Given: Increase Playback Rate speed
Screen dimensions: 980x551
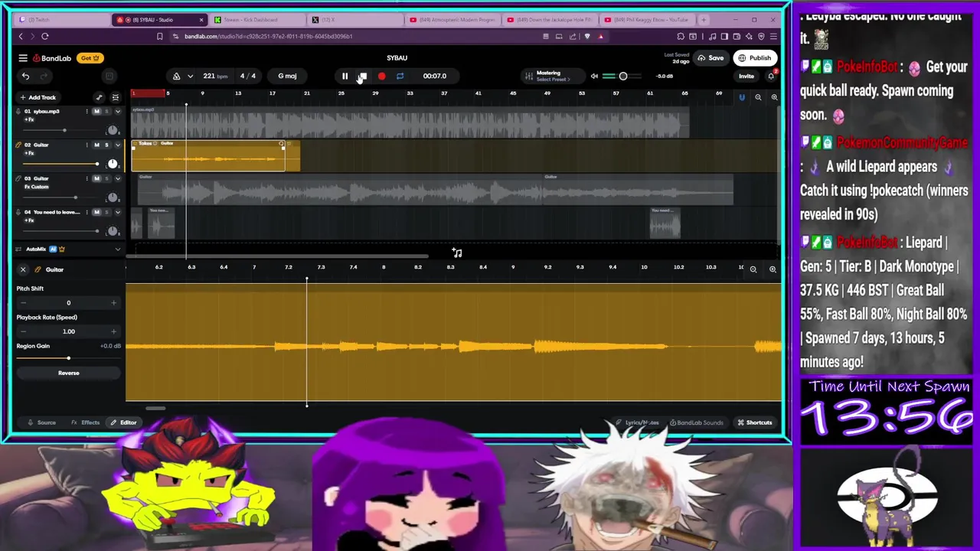Looking at the screenshot, I should [x=113, y=331].
